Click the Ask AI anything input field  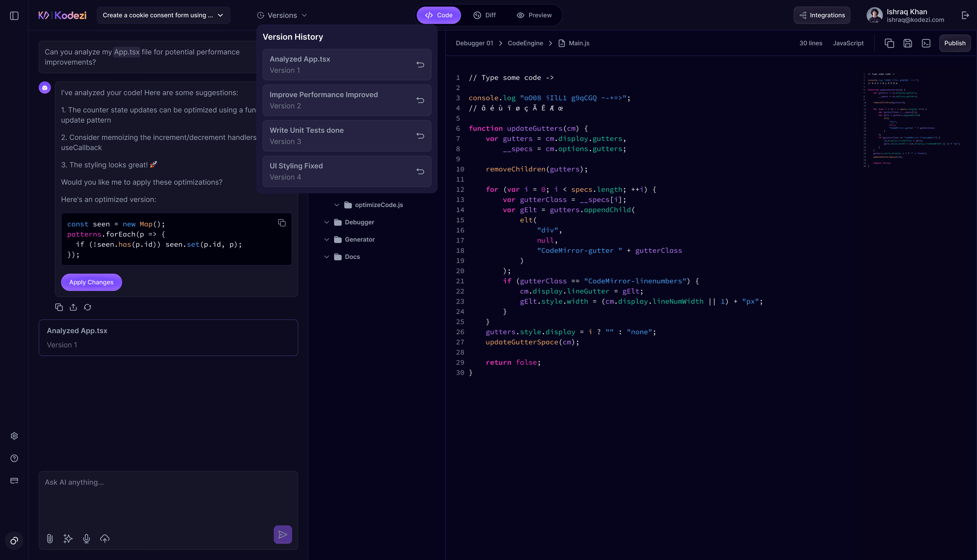coord(168,496)
